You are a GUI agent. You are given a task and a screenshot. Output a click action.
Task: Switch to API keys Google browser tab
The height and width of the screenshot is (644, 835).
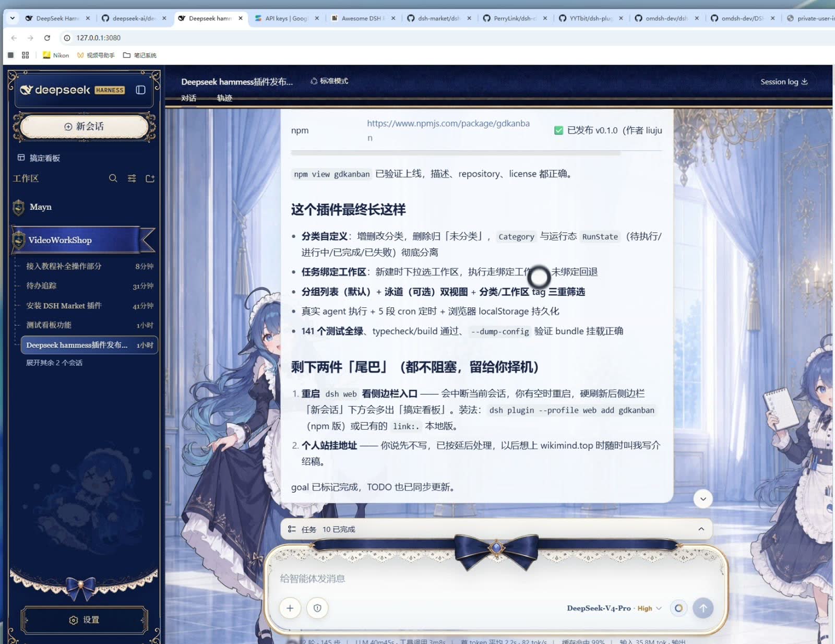click(286, 18)
